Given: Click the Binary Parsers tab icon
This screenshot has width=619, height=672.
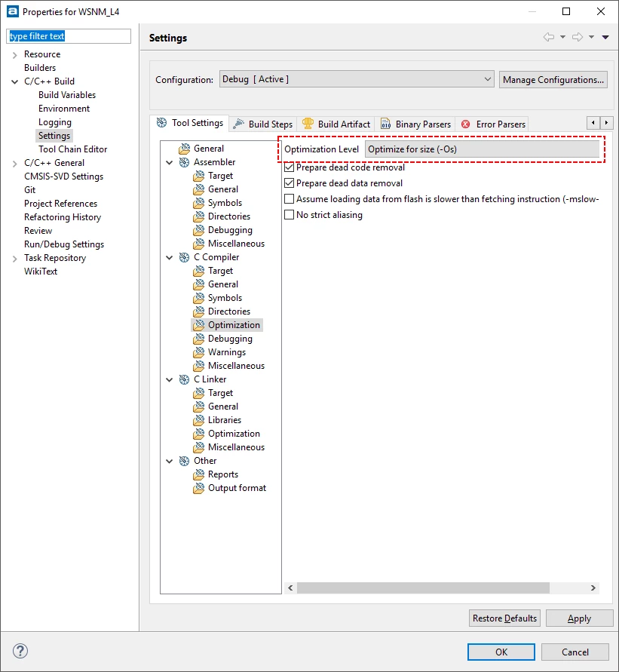Looking at the screenshot, I should coord(385,124).
